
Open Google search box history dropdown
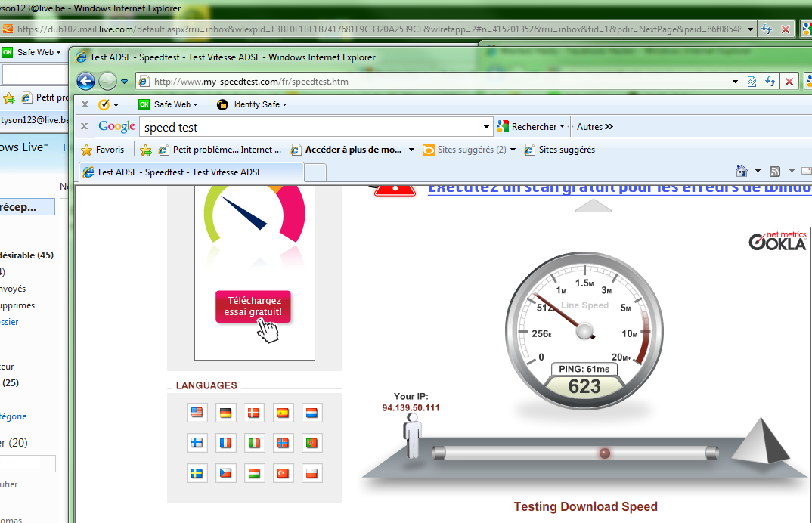click(x=486, y=127)
